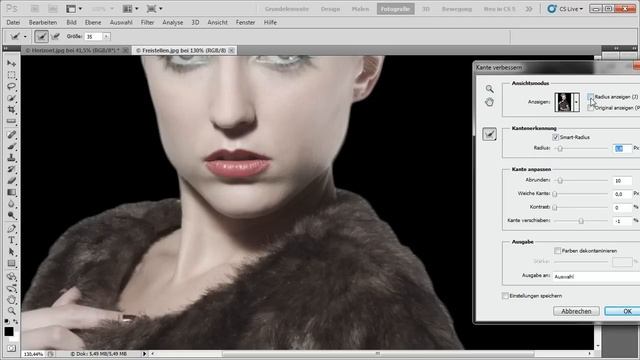Click the foreground color swatch
Image resolution: width=640 pixels, height=360 pixels.
pyautogui.click(x=9, y=331)
